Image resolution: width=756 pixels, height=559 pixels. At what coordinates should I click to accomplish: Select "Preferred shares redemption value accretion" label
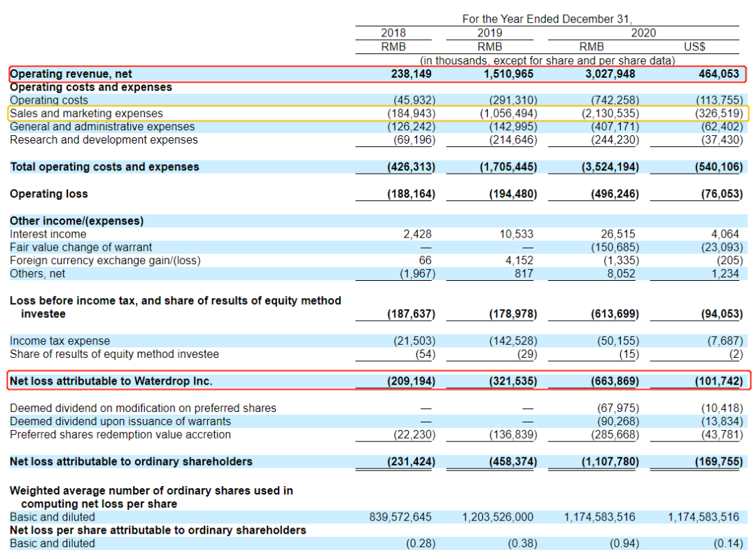(x=120, y=434)
